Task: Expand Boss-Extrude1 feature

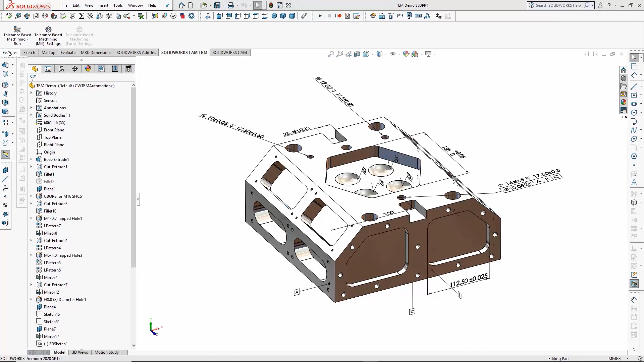Action: 31,159
